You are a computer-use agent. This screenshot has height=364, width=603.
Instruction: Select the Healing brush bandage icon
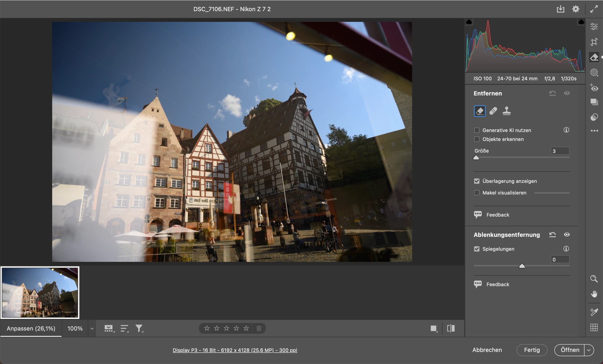click(493, 111)
